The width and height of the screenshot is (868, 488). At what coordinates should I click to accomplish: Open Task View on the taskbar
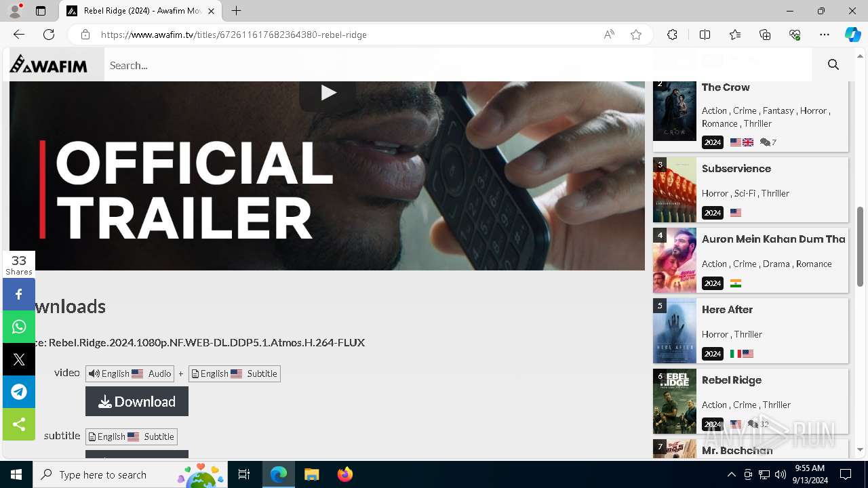[x=244, y=474]
